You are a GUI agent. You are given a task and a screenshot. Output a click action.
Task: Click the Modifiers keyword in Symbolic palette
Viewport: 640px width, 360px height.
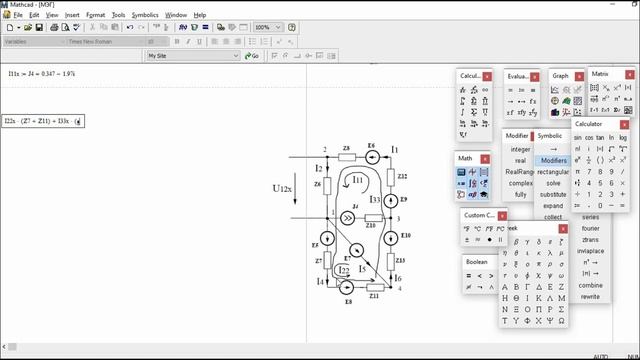coord(553,160)
